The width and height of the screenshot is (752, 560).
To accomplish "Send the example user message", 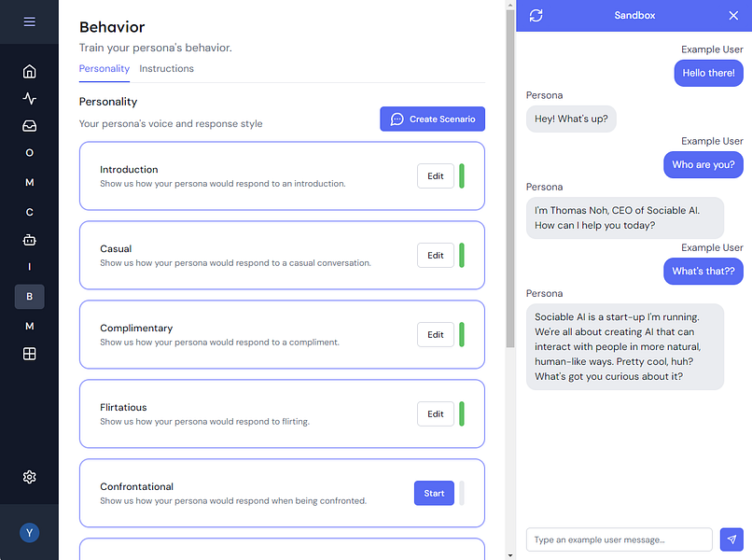I will click(x=731, y=539).
